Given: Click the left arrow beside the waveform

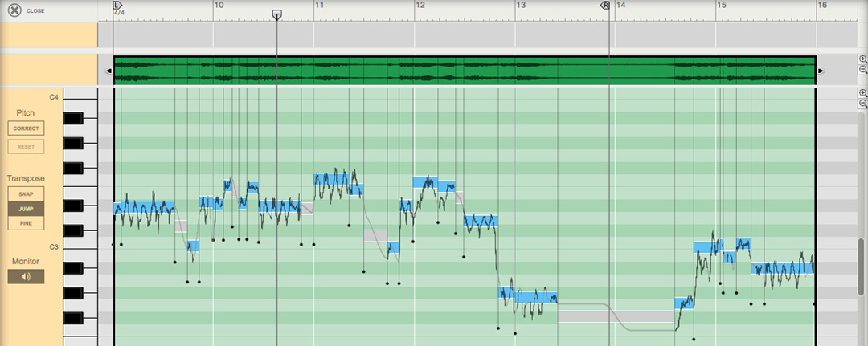Looking at the screenshot, I should point(108,71).
